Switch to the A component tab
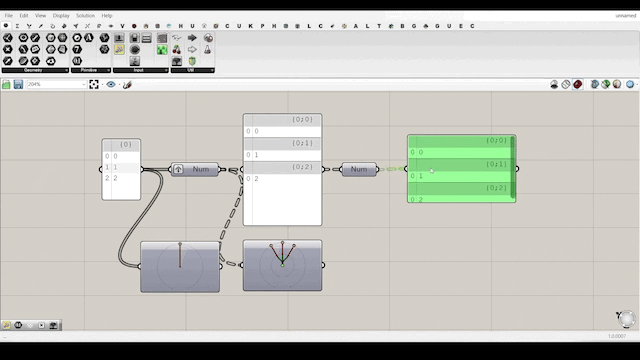The width and height of the screenshot is (640, 360). 356,26
